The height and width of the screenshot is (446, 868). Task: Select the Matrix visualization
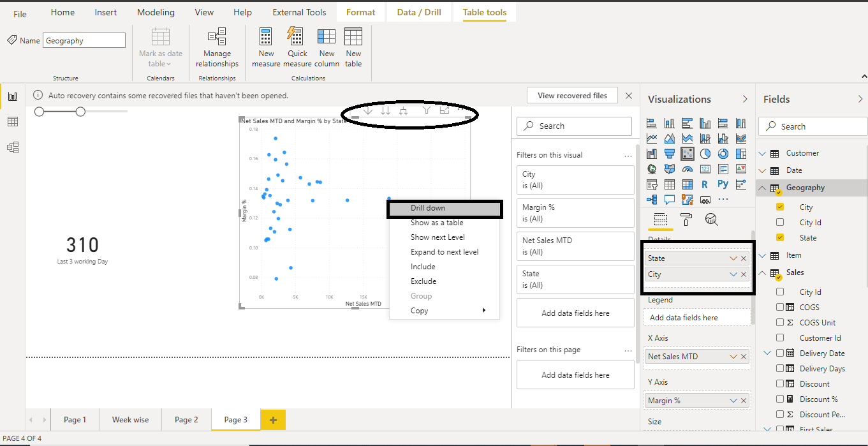[688, 184]
